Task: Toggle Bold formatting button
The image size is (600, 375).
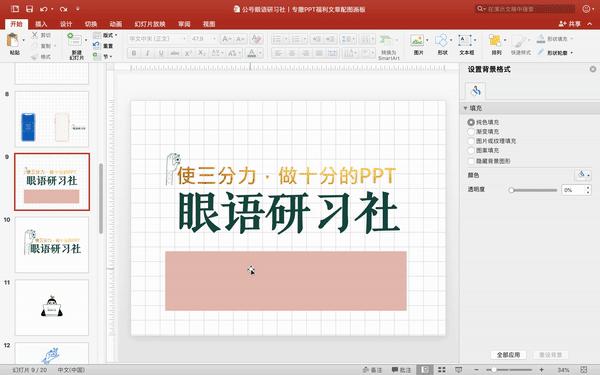Action: tap(134, 53)
